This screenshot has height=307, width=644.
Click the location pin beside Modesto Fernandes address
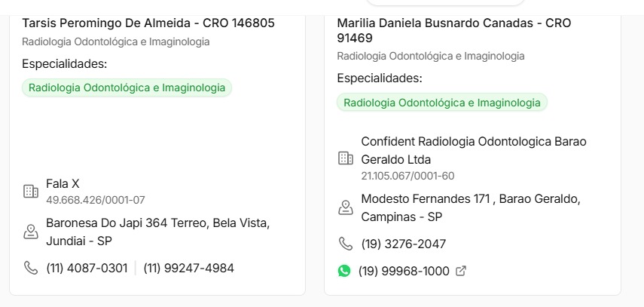346,207
